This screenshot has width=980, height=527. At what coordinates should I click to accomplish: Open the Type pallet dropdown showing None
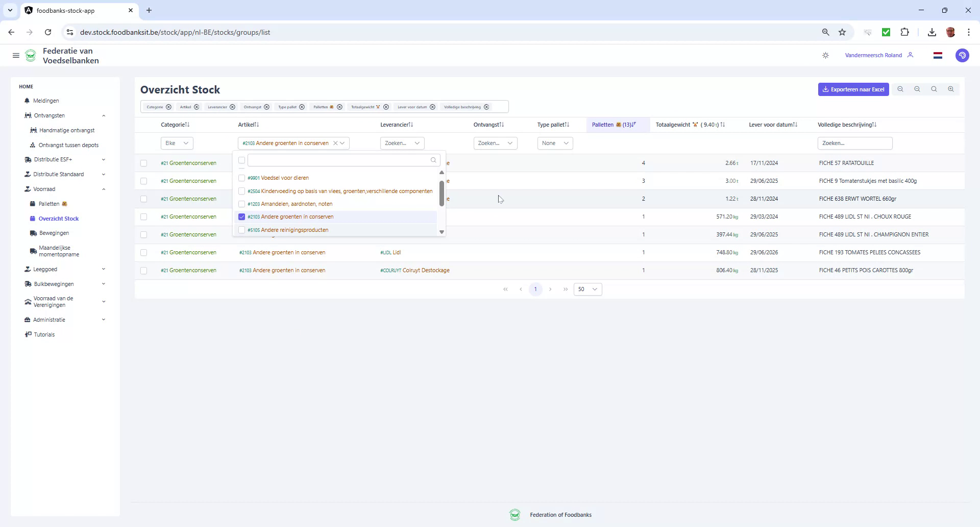[555, 143]
